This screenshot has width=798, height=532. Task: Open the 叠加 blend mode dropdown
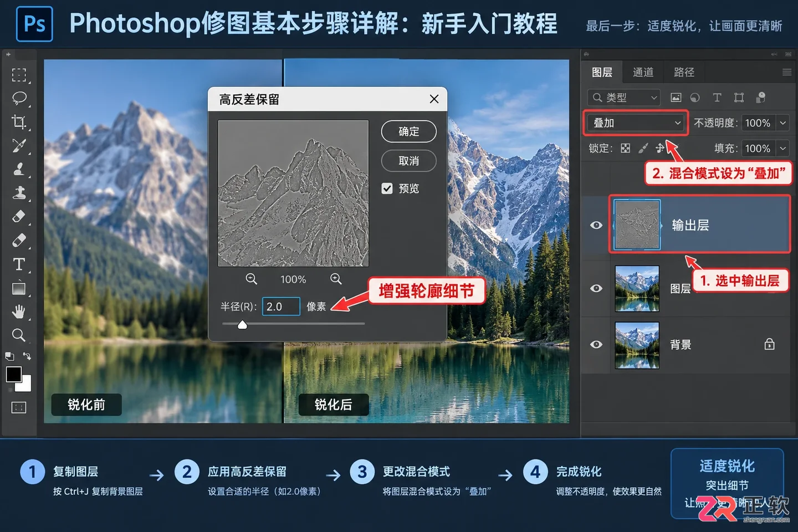[x=636, y=123]
